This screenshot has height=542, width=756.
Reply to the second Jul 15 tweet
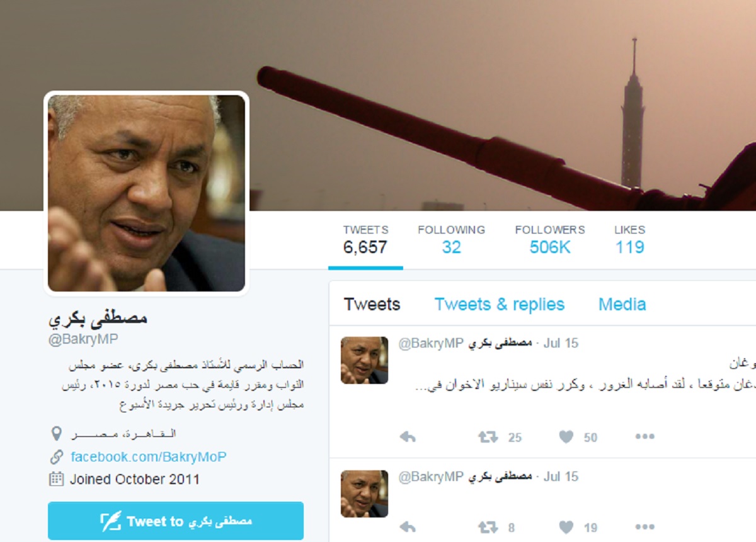408,528
